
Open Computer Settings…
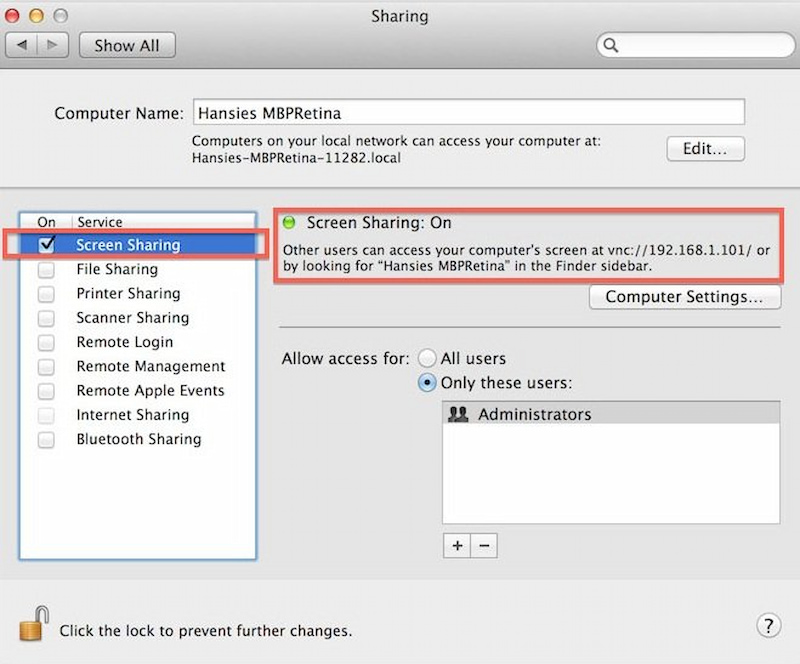point(685,297)
